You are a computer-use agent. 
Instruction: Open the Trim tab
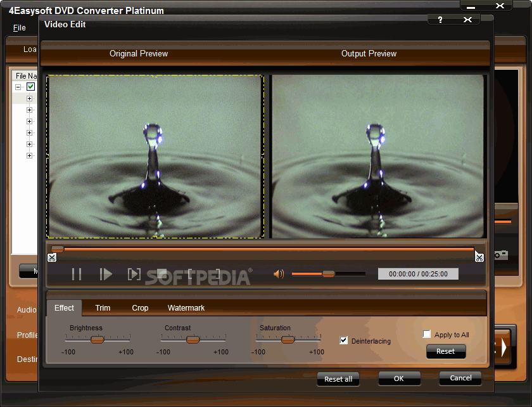pos(103,308)
